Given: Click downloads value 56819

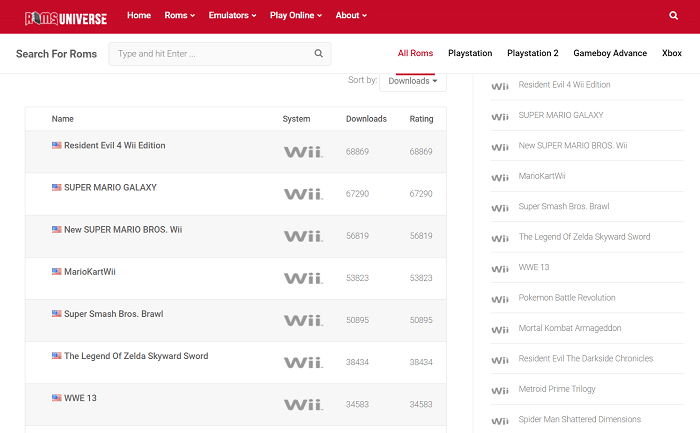Looking at the screenshot, I should tap(357, 236).
